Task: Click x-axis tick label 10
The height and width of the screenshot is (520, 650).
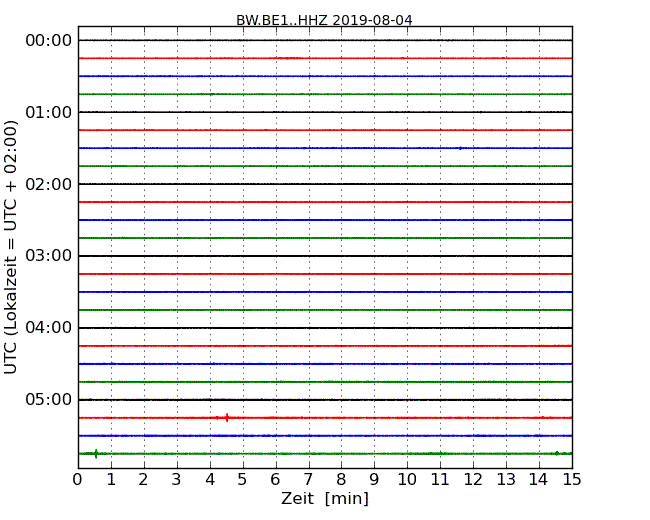Action: click(x=407, y=480)
